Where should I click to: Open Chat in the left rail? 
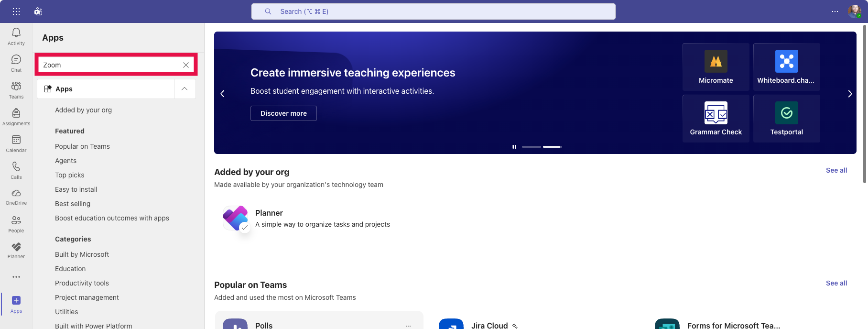tap(16, 63)
